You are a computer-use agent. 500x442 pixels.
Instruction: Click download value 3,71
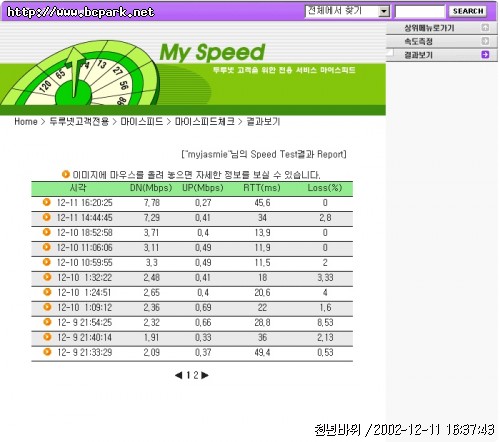pyautogui.click(x=151, y=233)
